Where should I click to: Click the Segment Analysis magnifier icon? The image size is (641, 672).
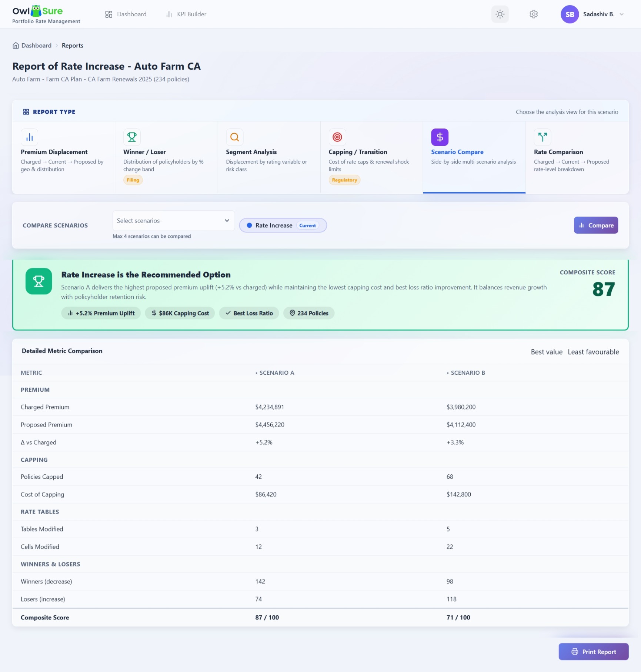coord(234,137)
